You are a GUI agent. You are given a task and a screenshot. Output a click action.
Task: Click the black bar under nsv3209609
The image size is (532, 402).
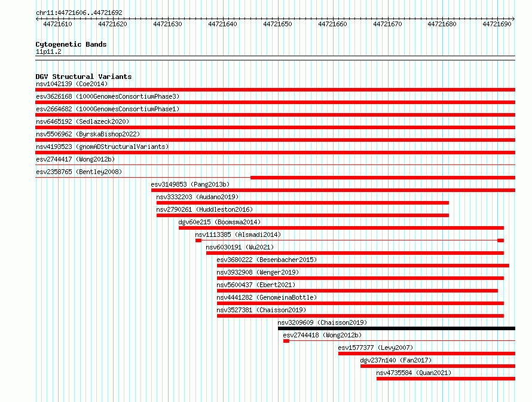tap(397, 328)
